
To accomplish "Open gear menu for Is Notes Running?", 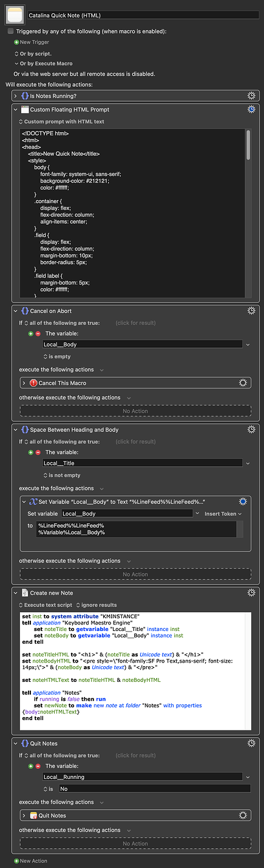I will click(251, 96).
